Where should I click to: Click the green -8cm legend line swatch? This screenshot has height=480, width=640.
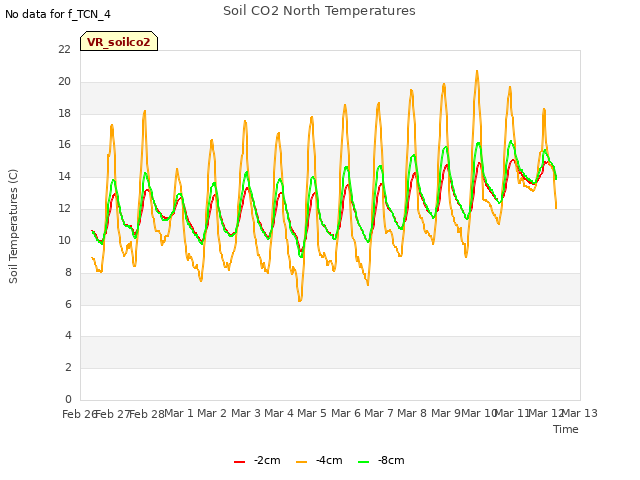363,462
